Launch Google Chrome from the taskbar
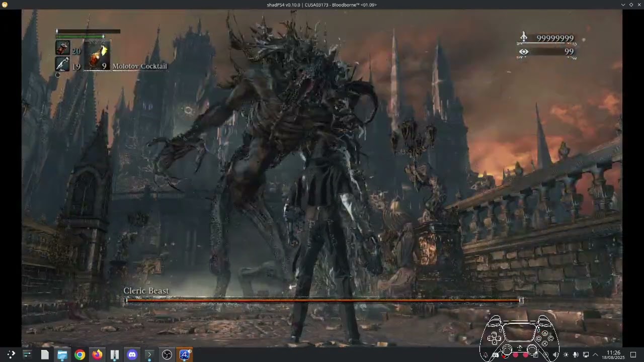 coord(79,354)
